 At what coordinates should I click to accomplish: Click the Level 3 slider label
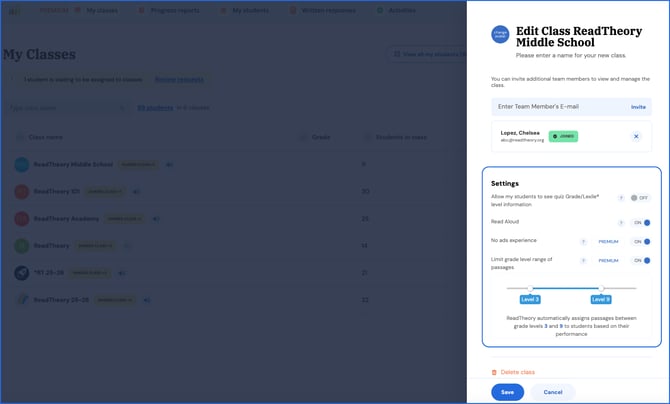(530, 300)
